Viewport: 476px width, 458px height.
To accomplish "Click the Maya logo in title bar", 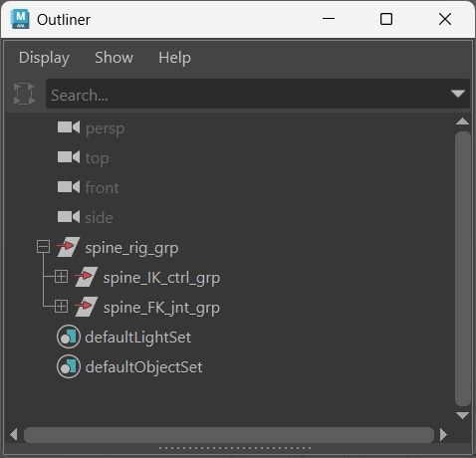I will click(20, 19).
